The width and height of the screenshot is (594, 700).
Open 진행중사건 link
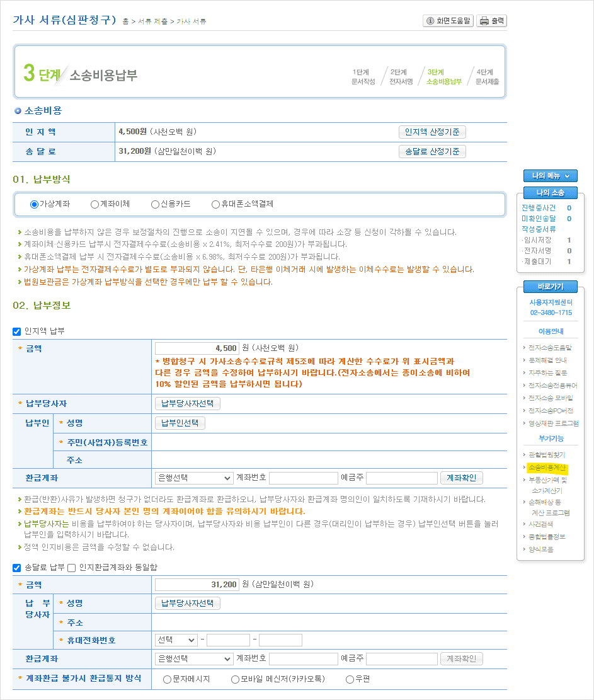539,208
